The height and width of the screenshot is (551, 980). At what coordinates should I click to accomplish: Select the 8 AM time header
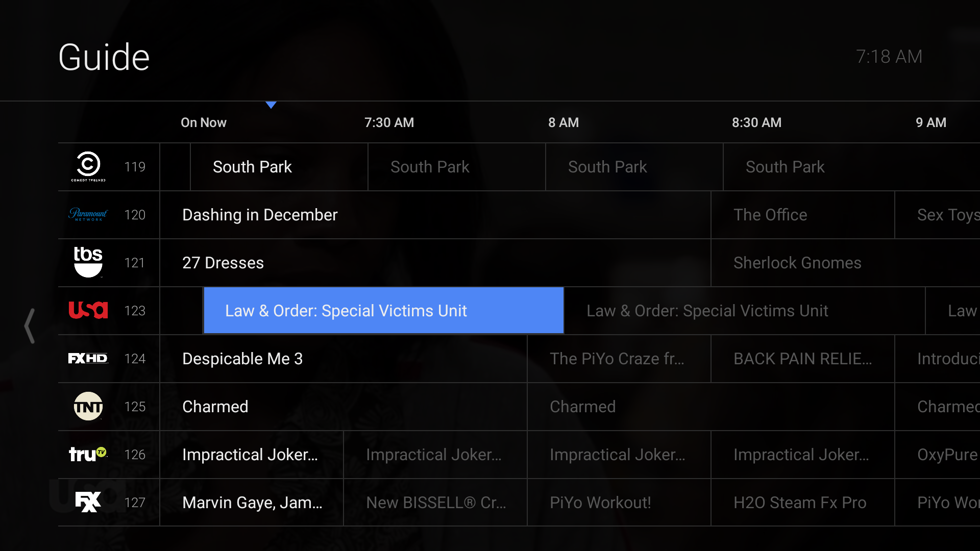[563, 122]
